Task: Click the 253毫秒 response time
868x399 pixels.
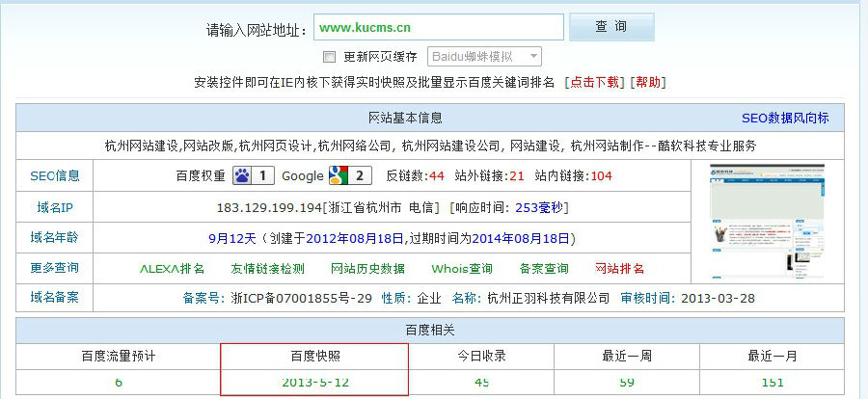Action: [538, 208]
